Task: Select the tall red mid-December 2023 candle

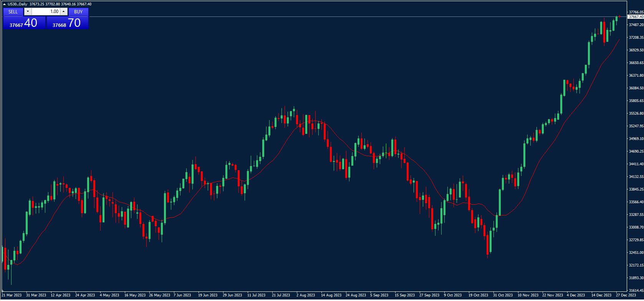Action: click(x=604, y=32)
